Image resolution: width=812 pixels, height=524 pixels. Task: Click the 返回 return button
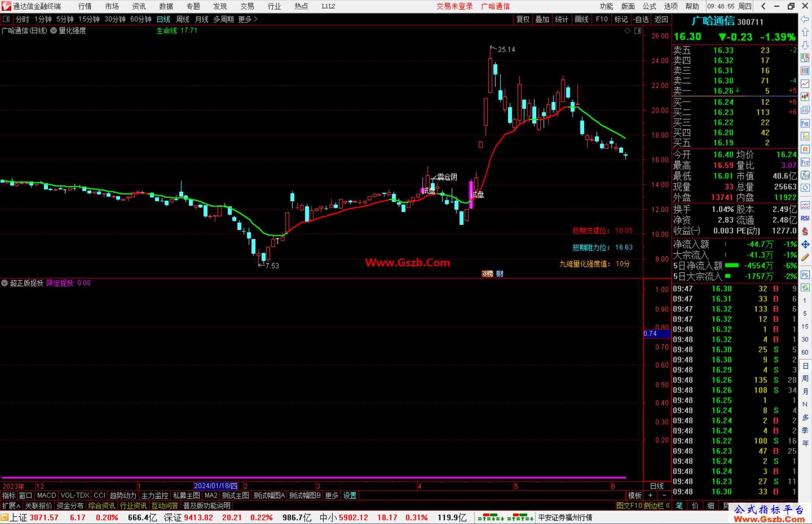(x=661, y=19)
